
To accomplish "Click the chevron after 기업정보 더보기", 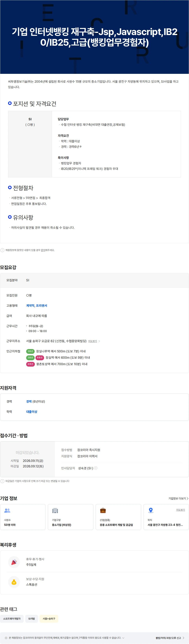I will pos(187,499).
